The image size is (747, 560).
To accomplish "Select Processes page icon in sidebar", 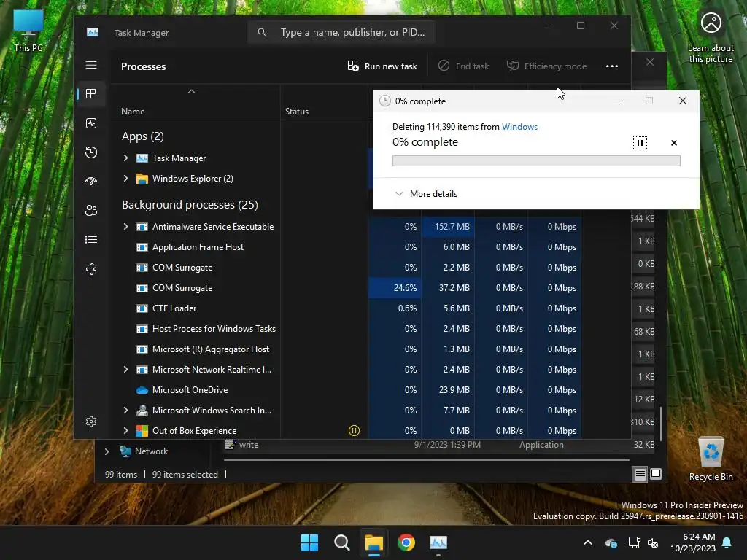I will pos(91,94).
